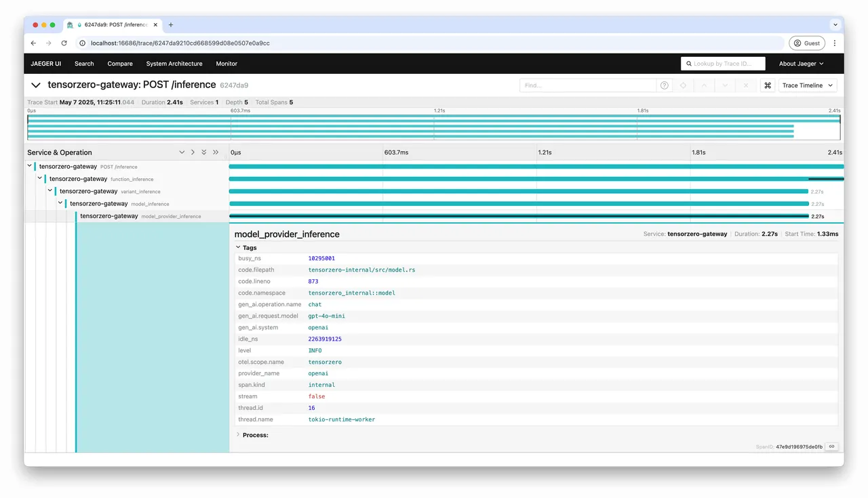Click the locate diamond icon

pos(683,85)
